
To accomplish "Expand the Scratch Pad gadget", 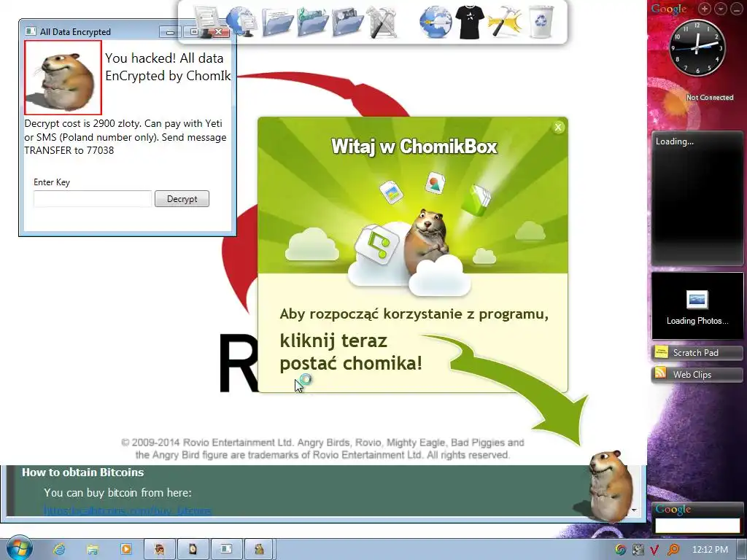I will [x=697, y=352].
